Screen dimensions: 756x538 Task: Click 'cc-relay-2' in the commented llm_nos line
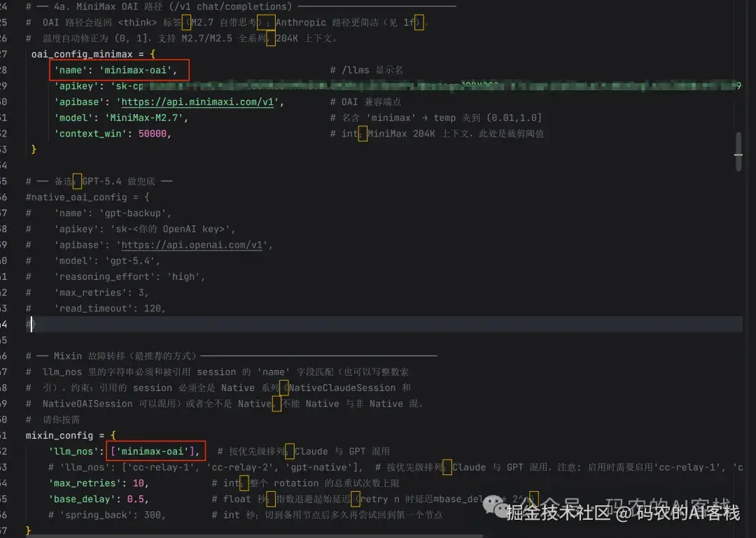tap(242, 467)
